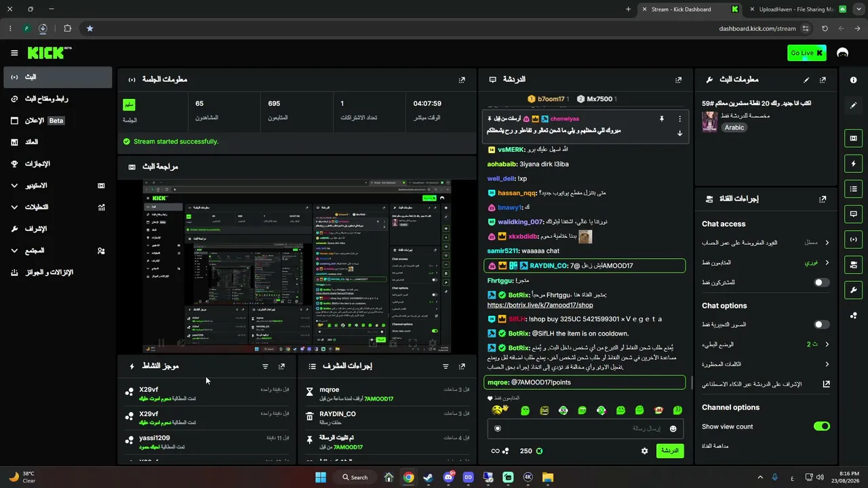868x488 pixels.
Task: Open File Explorer from the taskbar
Action: point(548,477)
